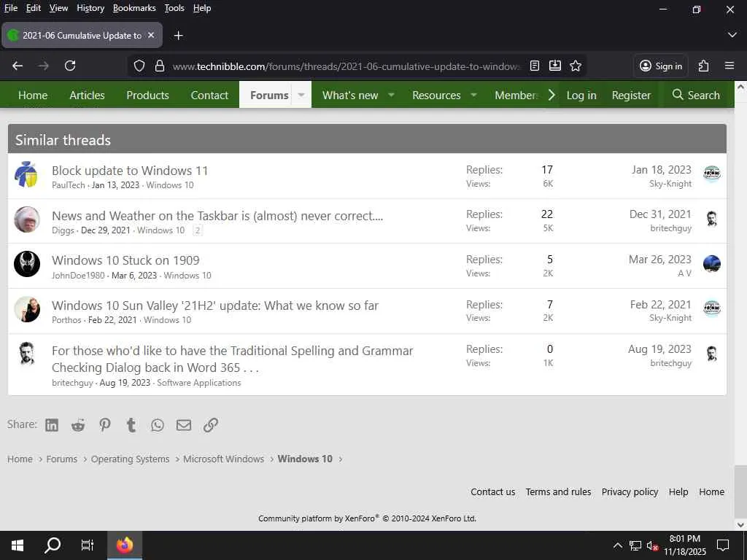
Task: Bookmark this page with the star icon
Action: (x=576, y=66)
